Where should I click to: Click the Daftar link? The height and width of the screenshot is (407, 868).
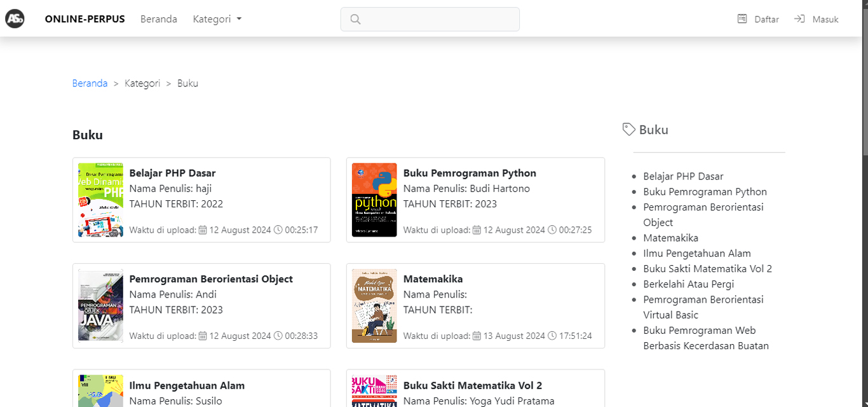click(766, 19)
